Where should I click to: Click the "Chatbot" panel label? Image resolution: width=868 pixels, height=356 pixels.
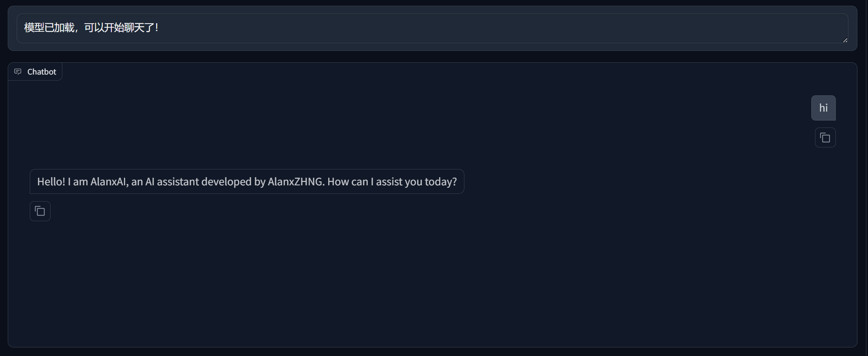pos(42,72)
